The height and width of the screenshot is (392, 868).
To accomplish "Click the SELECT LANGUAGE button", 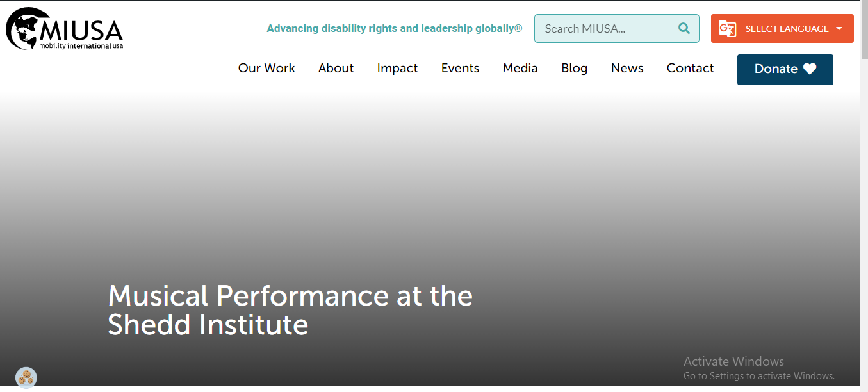I will (786, 28).
